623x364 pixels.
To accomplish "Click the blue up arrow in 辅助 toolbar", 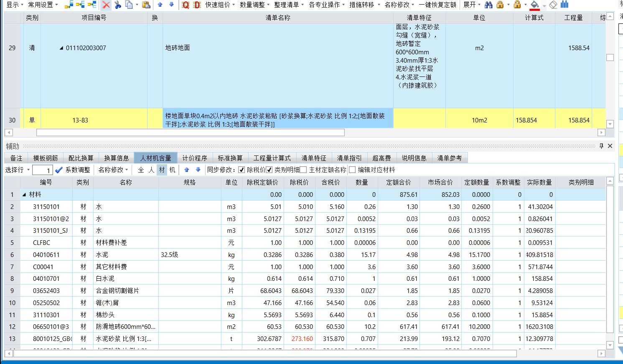I will pyautogui.click(x=187, y=170).
